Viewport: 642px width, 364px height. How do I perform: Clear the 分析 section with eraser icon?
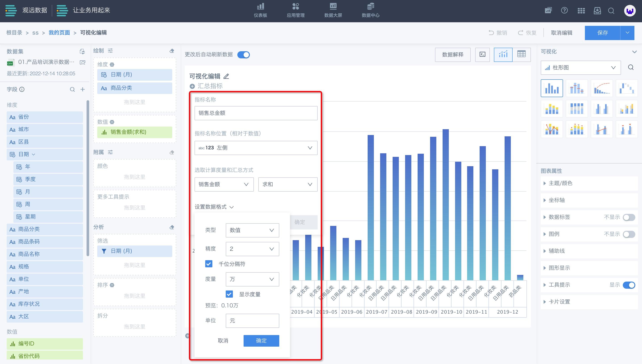tap(172, 227)
